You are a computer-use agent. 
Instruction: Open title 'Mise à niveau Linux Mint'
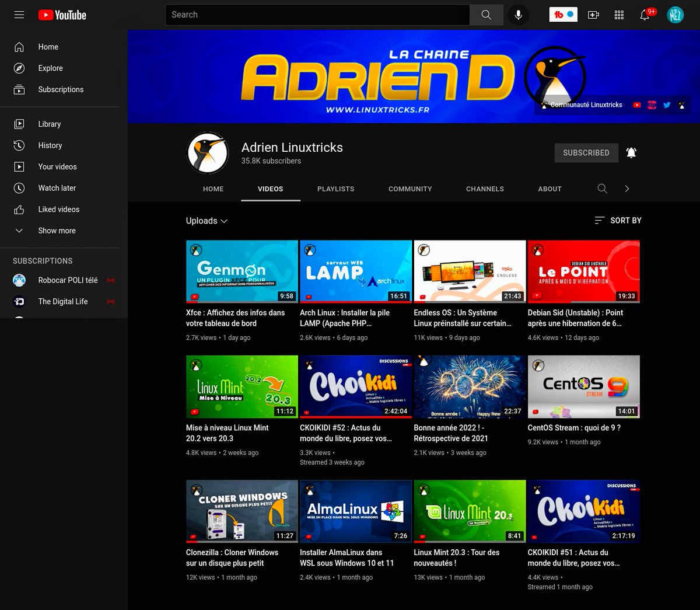coord(228,433)
